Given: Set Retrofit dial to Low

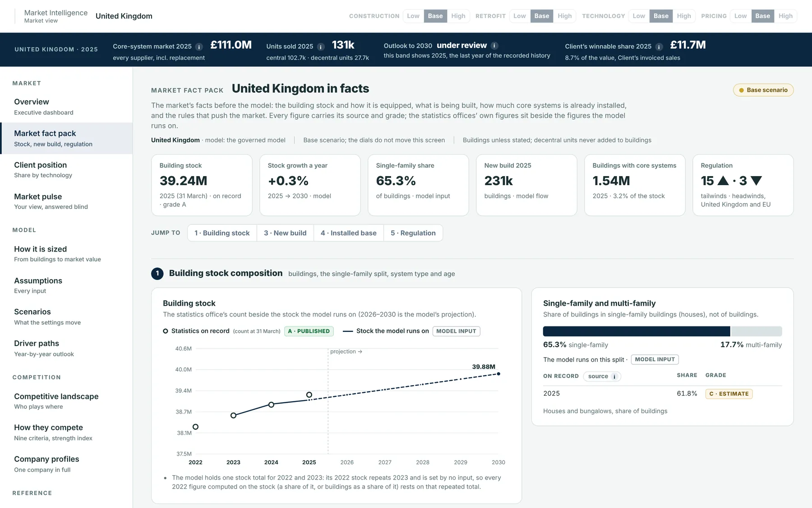Looking at the screenshot, I should pos(520,16).
